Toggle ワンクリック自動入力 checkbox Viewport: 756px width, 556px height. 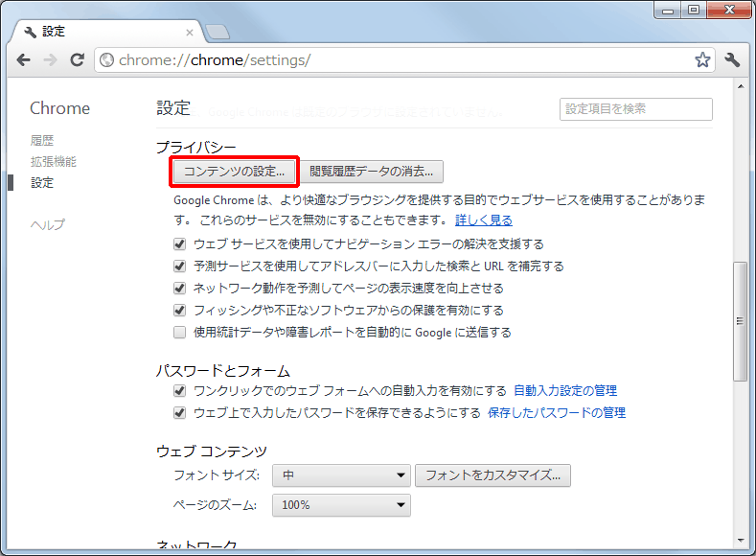(x=179, y=390)
